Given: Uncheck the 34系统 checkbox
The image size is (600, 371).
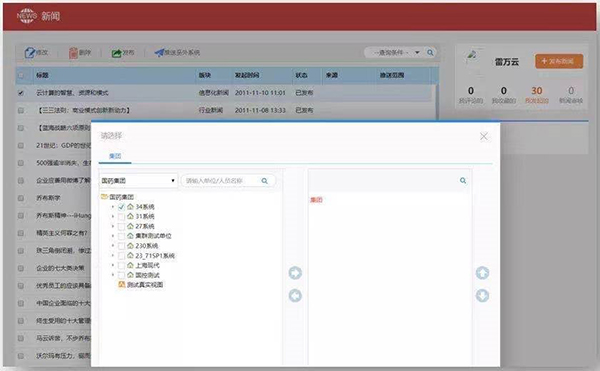Looking at the screenshot, I should [x=121, y=207].
